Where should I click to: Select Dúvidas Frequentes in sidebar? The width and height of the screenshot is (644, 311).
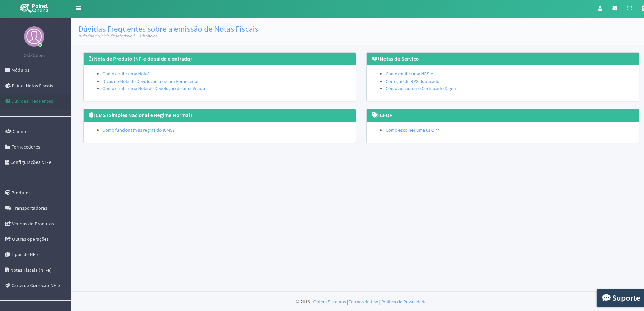(x=32, y=101)
